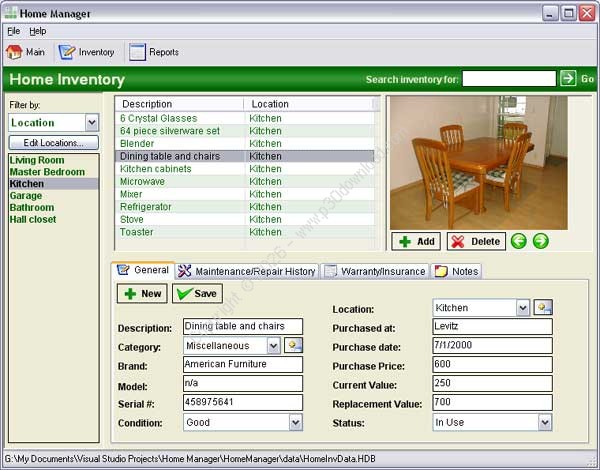The image size is (600, 470).
Task: Switch to Maintenance/Repair History tab
Action: tap(247, 271)
